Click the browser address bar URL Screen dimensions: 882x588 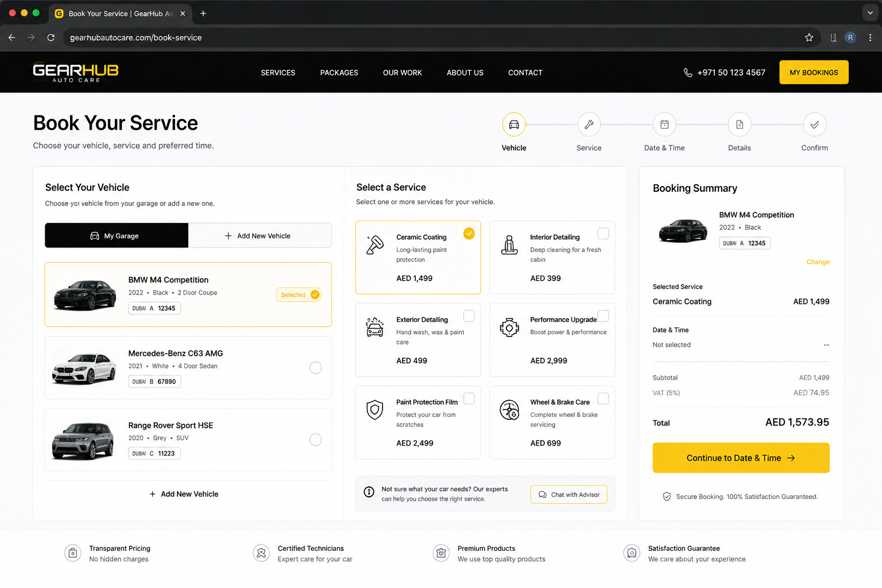136,37
